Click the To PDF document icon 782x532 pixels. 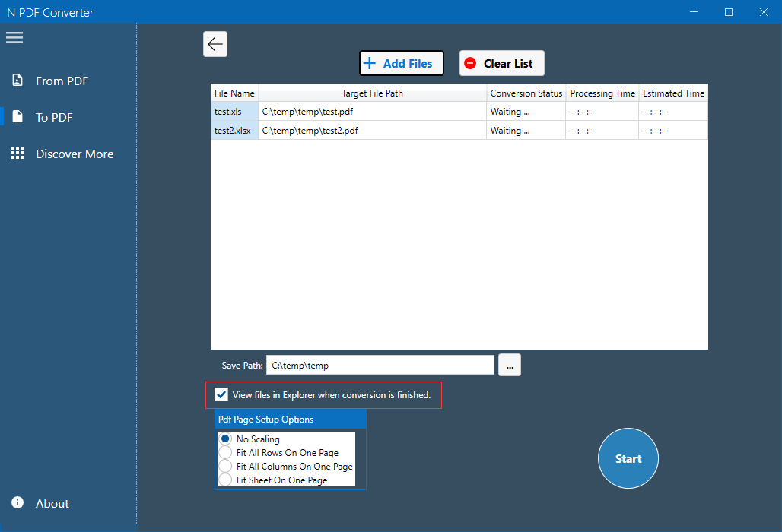coord(17,117)
